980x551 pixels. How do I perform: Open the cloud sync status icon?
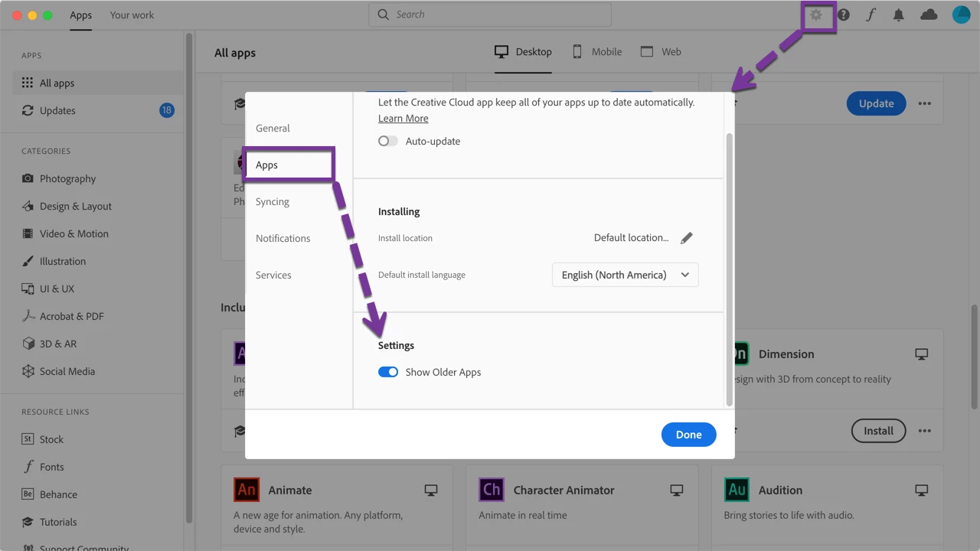tap(929, 15)
